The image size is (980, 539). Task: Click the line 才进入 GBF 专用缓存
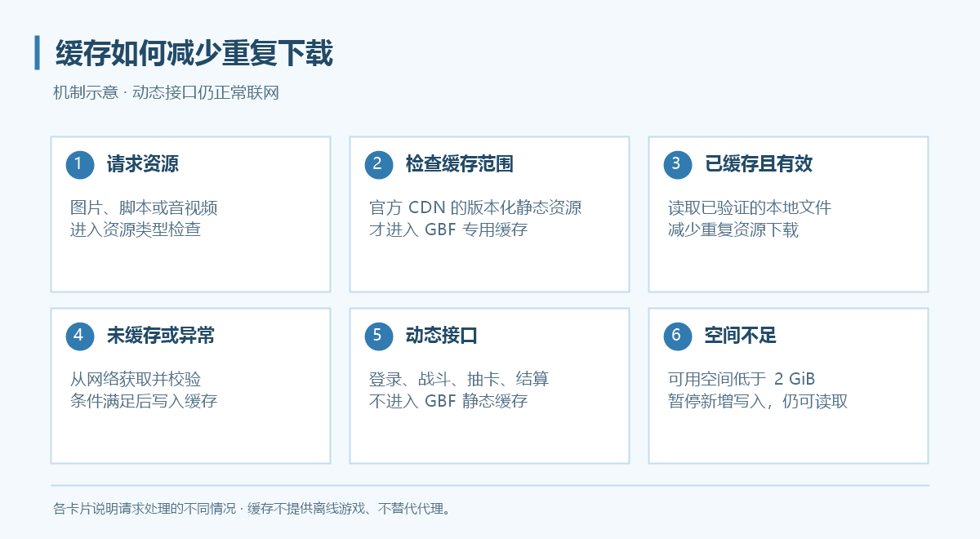click(448, 229)
